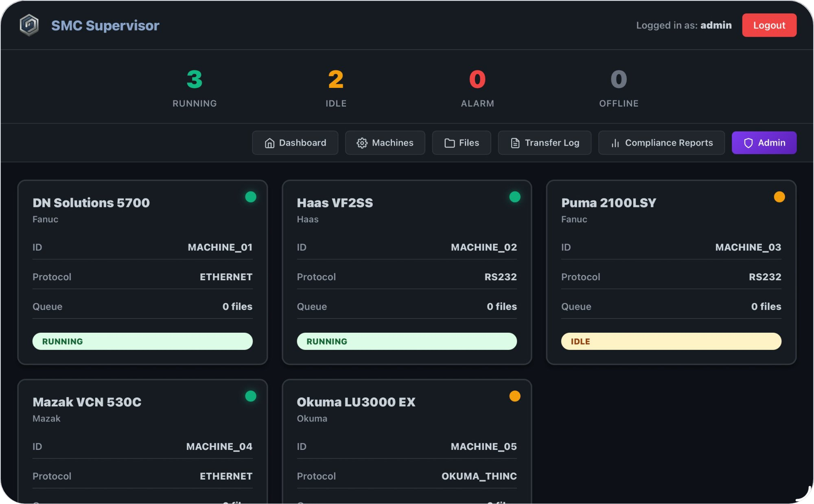Click the SMC Supervisor hexagon logo
The width and height of the screenshot is (814, 504).
point(29,25)
